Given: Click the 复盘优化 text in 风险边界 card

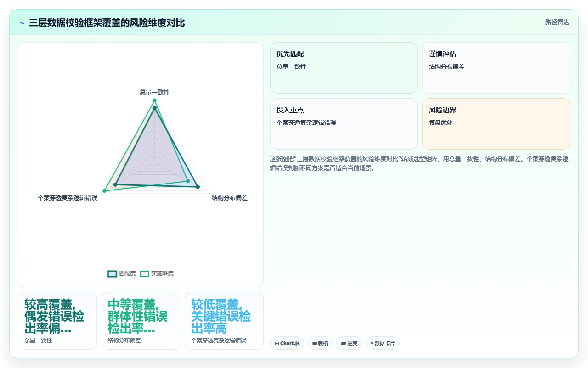Looking at the screenshot, I should point(441,123).
